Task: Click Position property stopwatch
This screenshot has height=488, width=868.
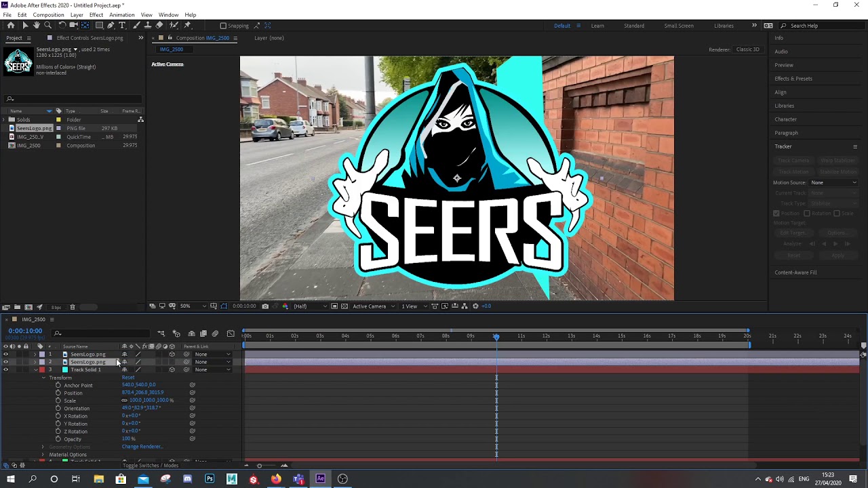Action: point(58,393)
